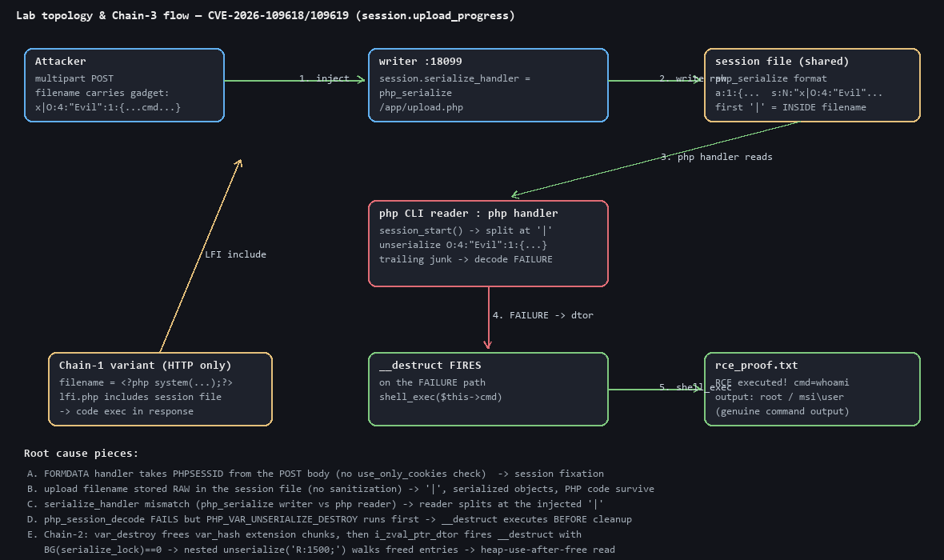Click the gadget payload ending in '{...cmd...}'
This screenshot has height=560, width=944.
coord(108,107)
